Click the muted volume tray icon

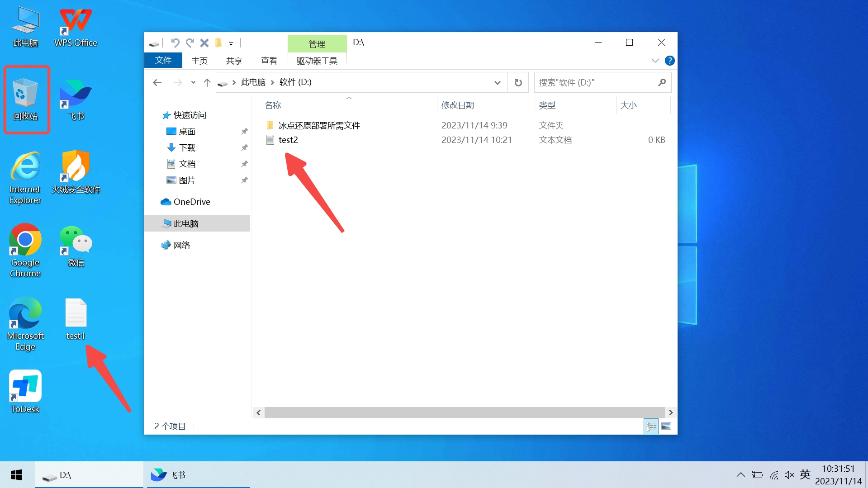pos(789,475)
